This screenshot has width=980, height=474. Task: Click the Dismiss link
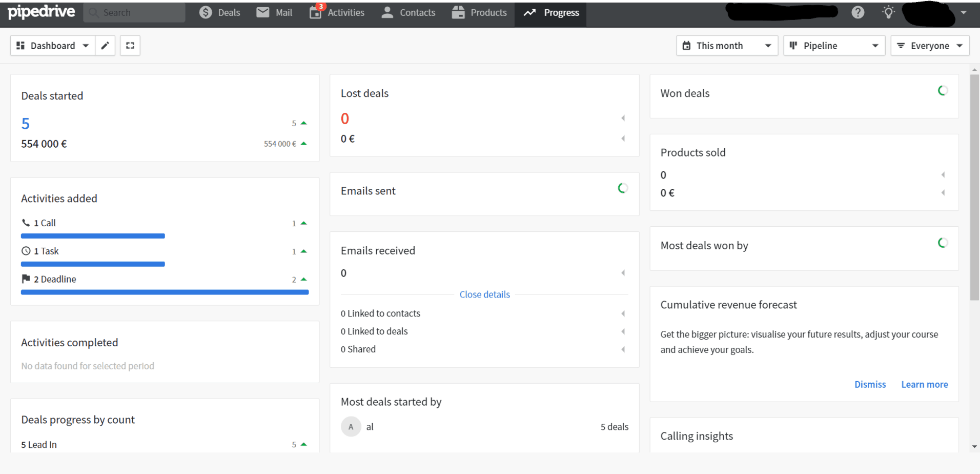point(870,384)
